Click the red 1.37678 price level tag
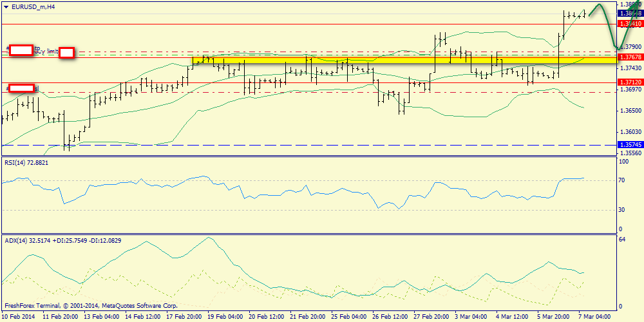 pos(630,57)
